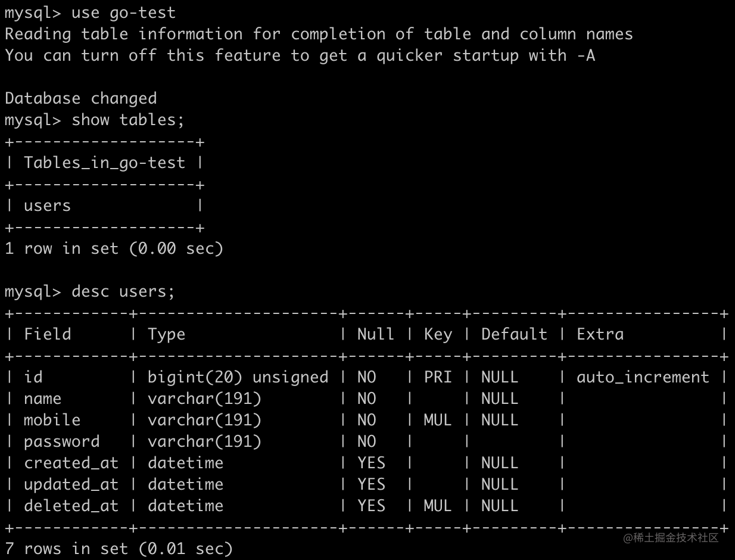This screenshot has width=735, height=560.
Task: Select the Tables_in_go-test header cell
Action: pyautogui.click(x=104, y=163)
